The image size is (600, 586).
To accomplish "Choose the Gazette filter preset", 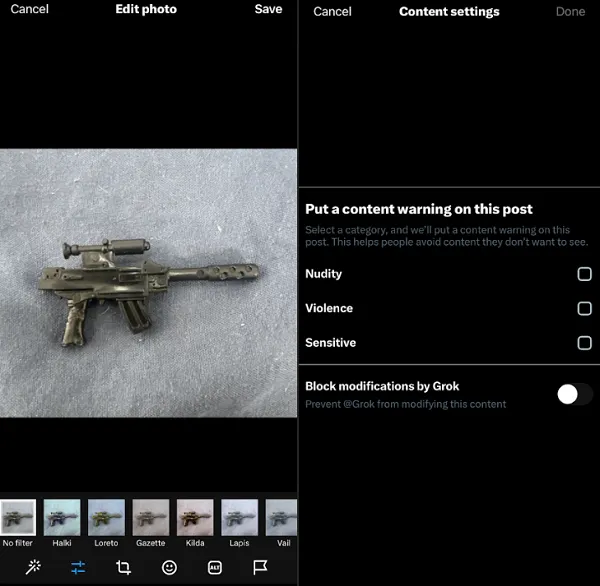I will (150, 517).
